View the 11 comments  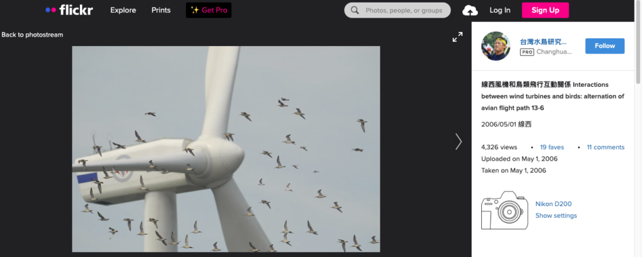pos(605,147)
